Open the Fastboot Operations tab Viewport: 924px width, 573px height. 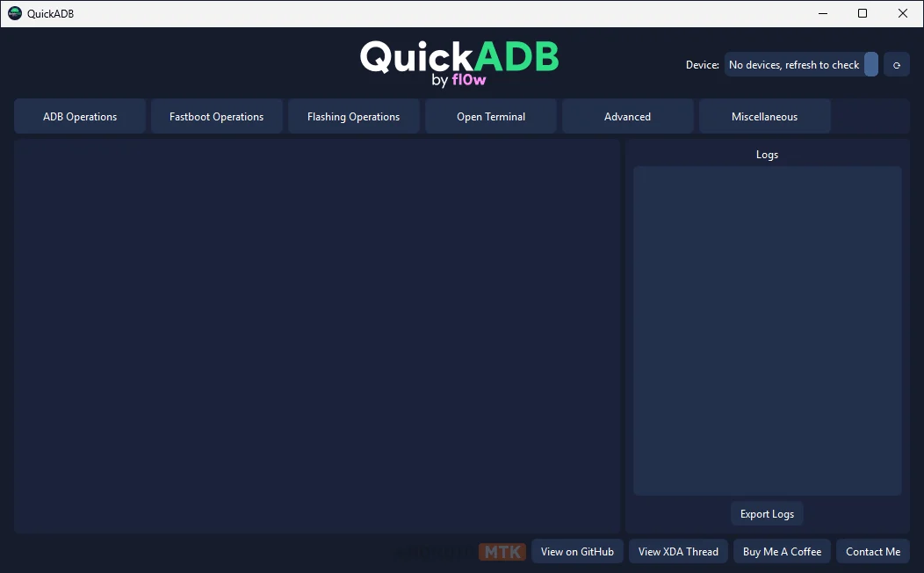[x=216, y=117]
